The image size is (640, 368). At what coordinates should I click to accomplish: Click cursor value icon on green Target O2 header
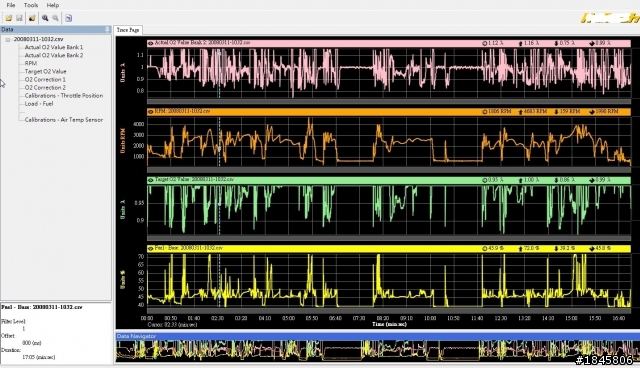click(484, 180)
